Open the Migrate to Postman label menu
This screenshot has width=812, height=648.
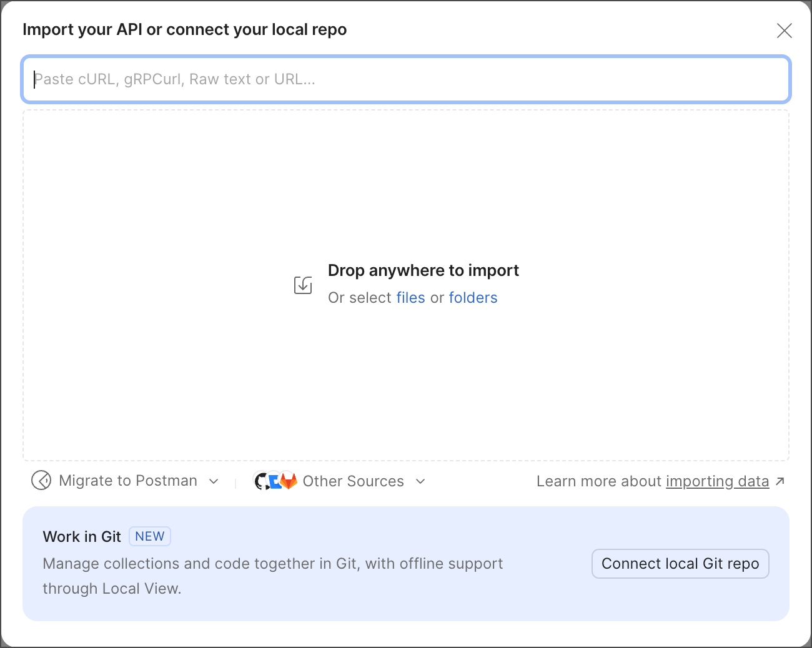tap(128, 481)
